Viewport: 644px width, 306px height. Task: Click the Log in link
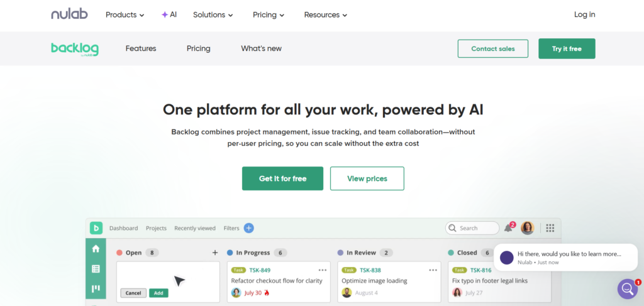584,14
